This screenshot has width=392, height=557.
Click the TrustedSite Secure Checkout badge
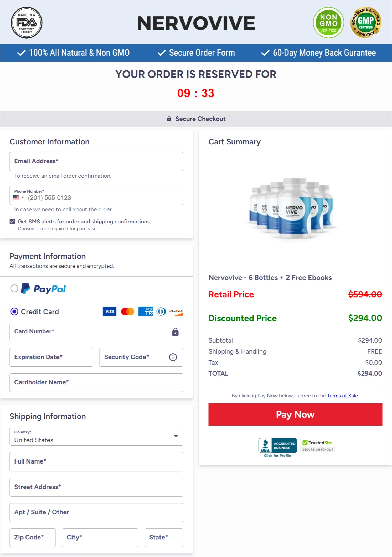click(317, 446)
